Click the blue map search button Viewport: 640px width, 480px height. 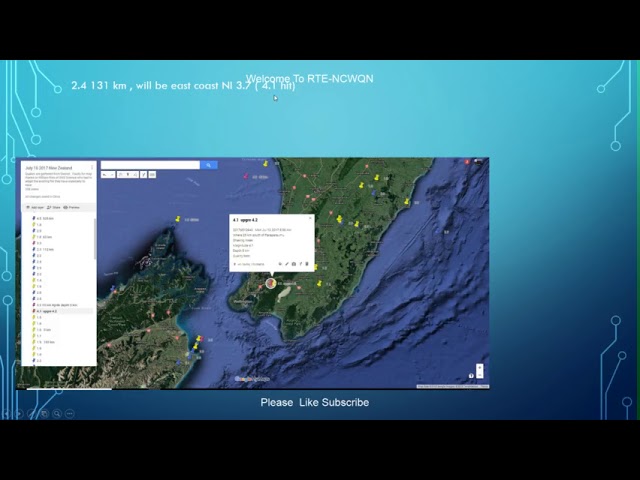tap(209, 165)
